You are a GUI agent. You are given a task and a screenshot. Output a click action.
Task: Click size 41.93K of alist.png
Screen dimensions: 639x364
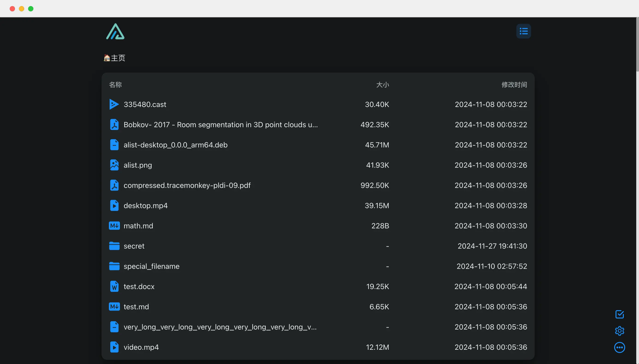click(378, 165)
